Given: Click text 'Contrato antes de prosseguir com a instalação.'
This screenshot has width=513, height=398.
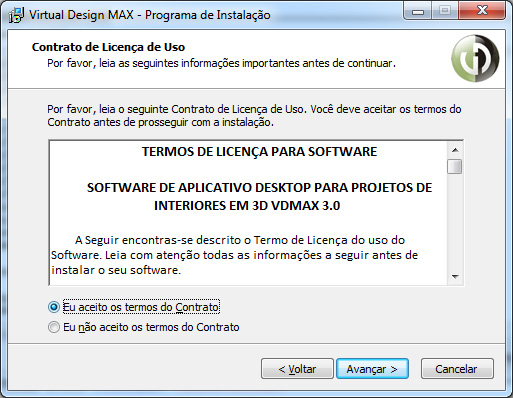Looking at the screenshot, I should click(x=160, y=122).
